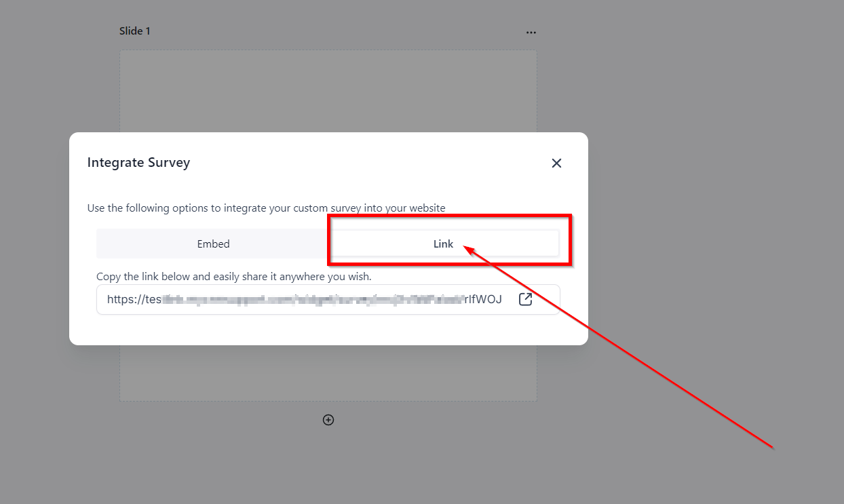This screenshot has width=844, height=504.
Task: Dismiss the modal using the X icon
Action: click(x=556, y=163)
